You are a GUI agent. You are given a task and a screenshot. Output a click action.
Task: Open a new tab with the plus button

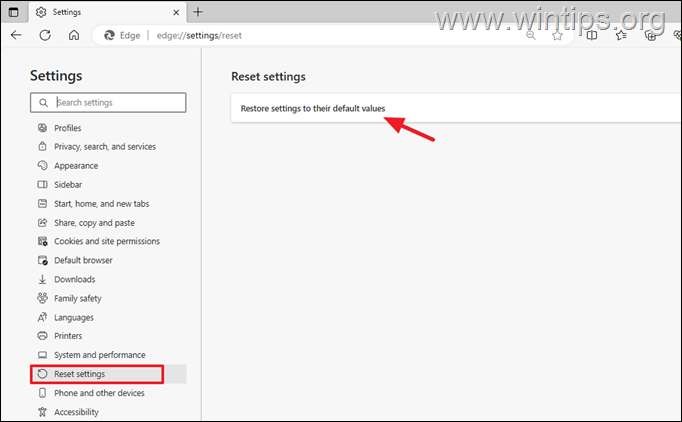[x=198, y=12]
